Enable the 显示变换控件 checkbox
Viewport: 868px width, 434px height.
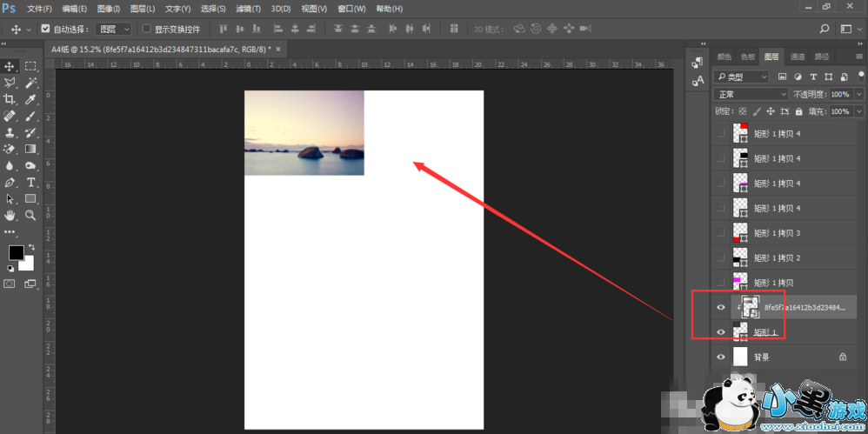(146, 29)
